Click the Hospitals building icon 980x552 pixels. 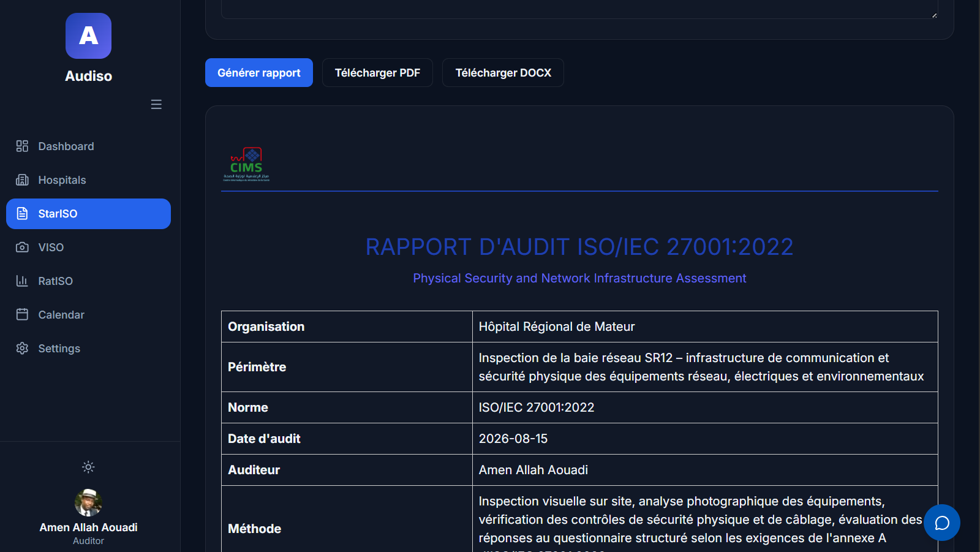click(22, 180)
